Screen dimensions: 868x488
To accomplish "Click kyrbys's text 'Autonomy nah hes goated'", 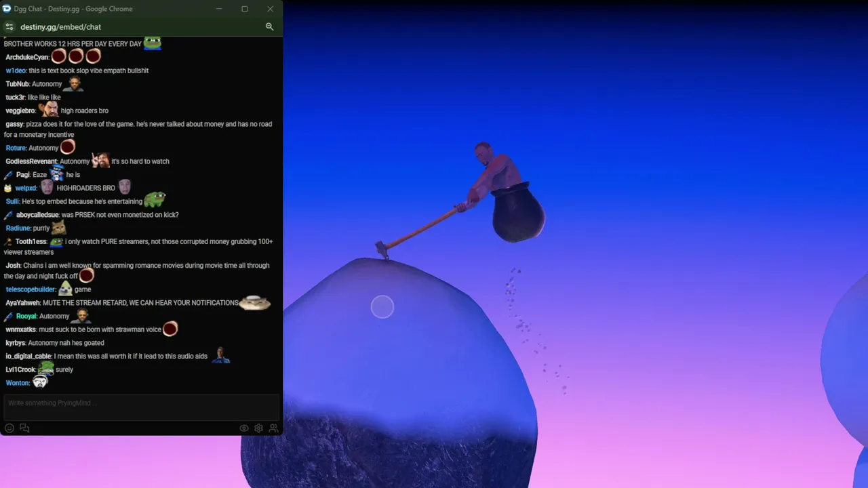I will 66,343.
